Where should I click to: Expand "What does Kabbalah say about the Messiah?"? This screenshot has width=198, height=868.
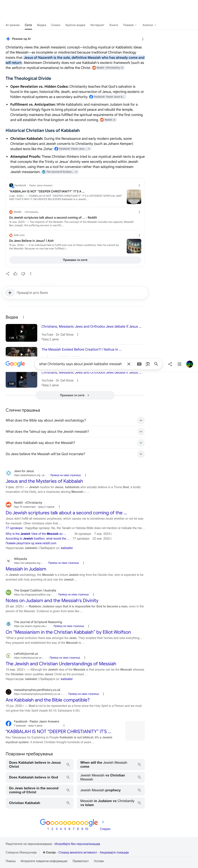[75, 443]
